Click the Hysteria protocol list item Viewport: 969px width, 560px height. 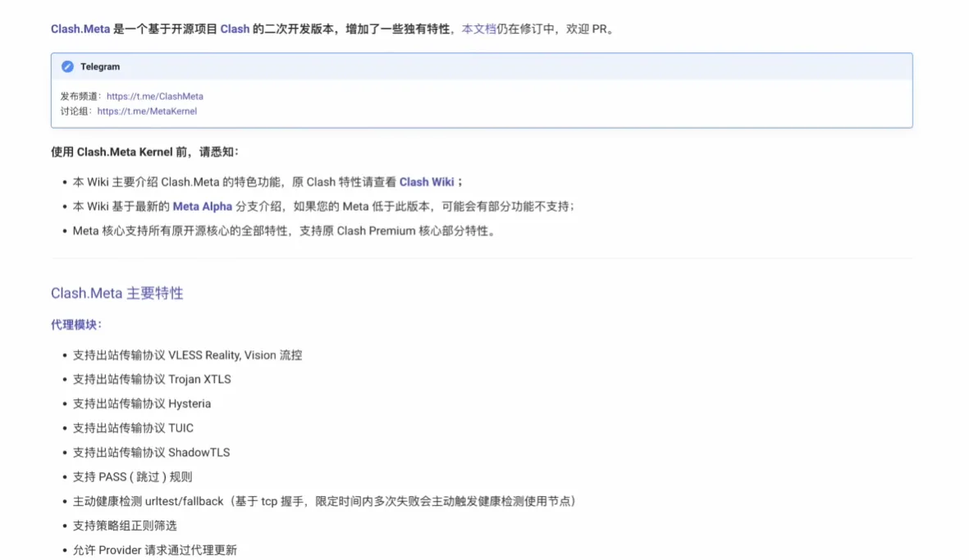[x=141, y=403]
